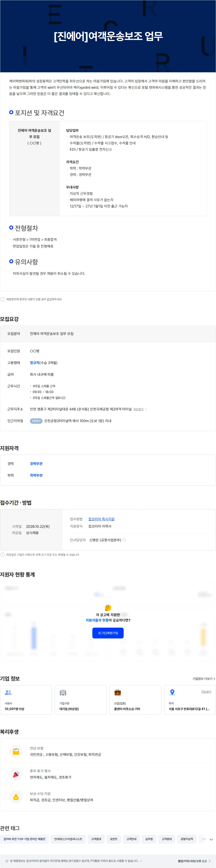This screenshot has width=216, height=868.
Task: Click the 공항철도 subway badge
Action: coord(36,421)
